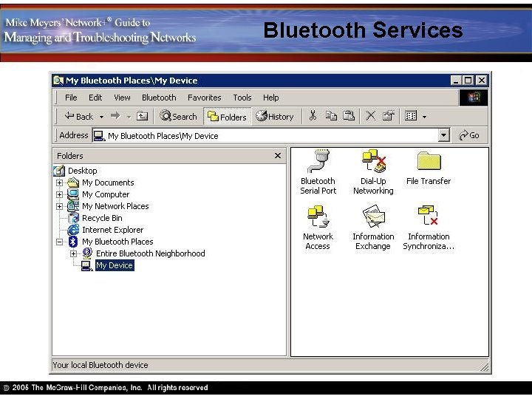Click the title bar Bluetooth Places icon
Viewport: 532px width, 399px height.
58,81
